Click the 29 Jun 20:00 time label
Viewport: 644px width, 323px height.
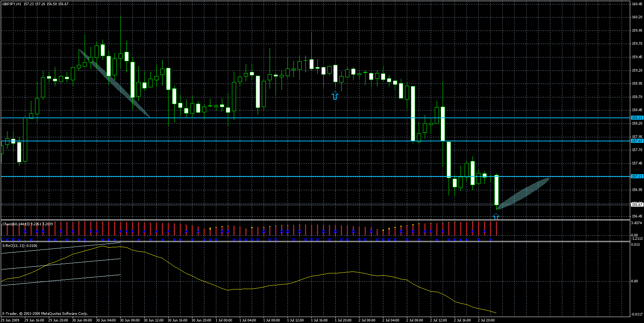coord(58,320)
